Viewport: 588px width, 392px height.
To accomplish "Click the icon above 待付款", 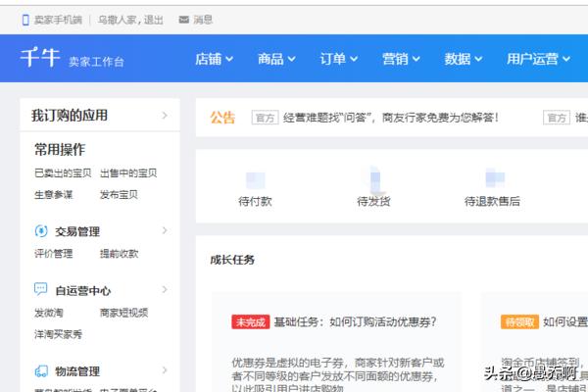I will pyautogui.click(x=256, y=180).
